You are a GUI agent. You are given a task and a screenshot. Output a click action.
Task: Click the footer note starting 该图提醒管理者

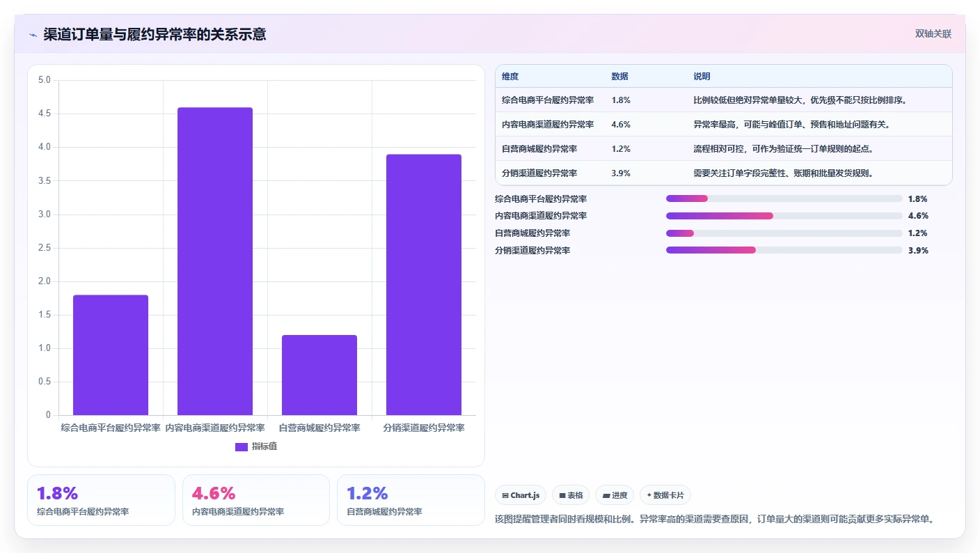[x=714, y=519]
